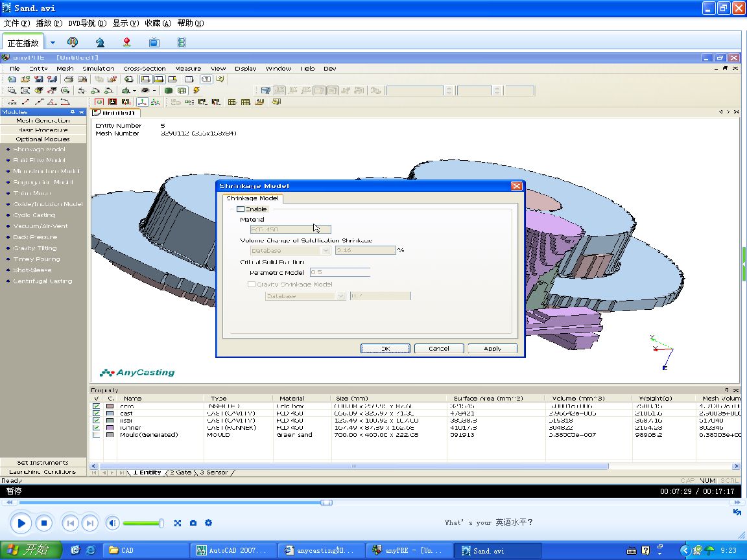747x560 pixels.
Task: Click the Play button in media player
Action: 21,523
